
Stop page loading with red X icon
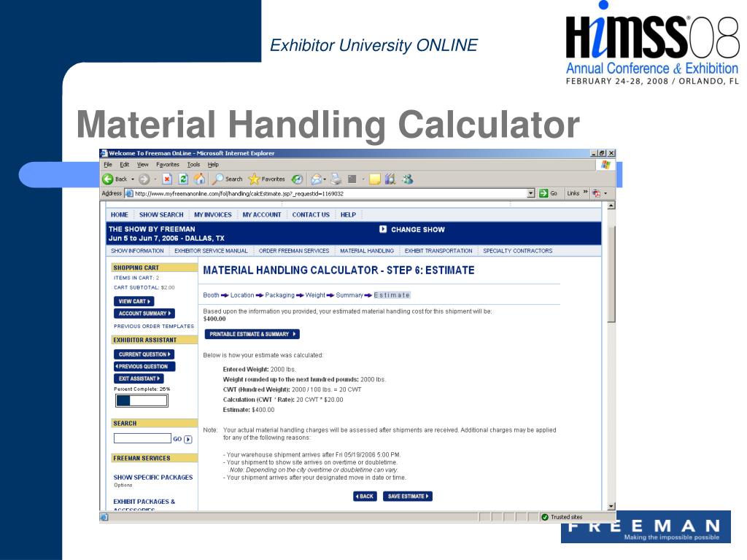pos(167,179)
